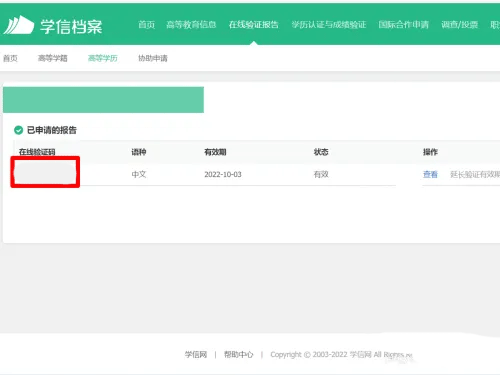Click the 学信档案 logo icon

coord(19,25)
